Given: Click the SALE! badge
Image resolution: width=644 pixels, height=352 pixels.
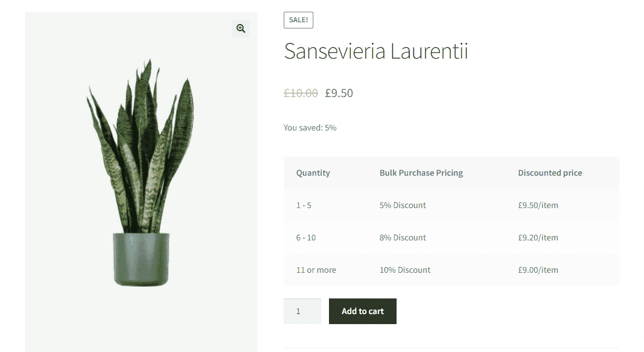Looking at the screenshot, I should (298, 20).
